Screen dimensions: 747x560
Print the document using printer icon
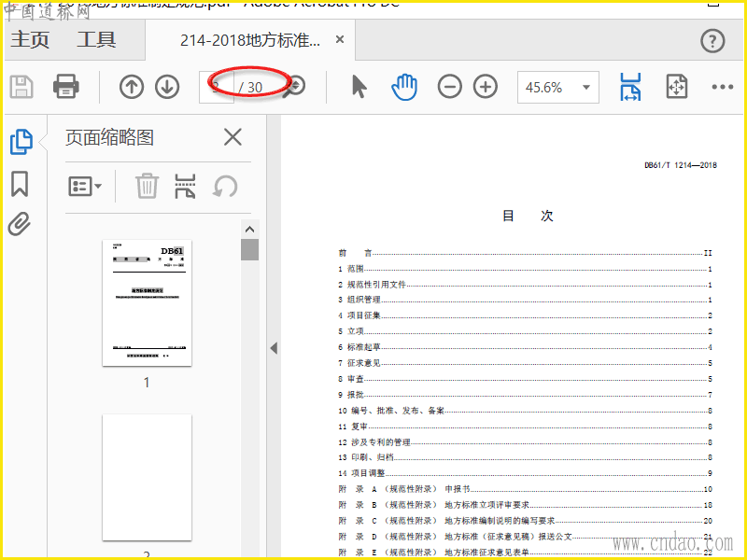(65, 86)
